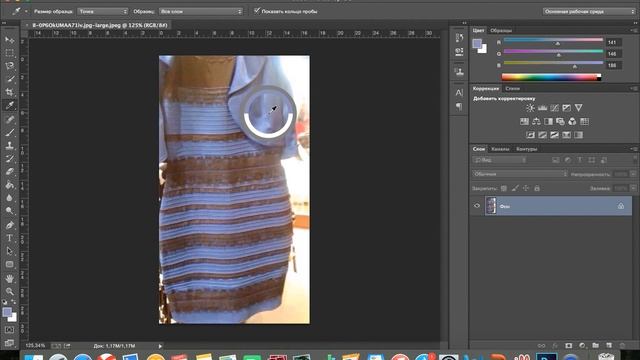640x360 pixels.
Task: Switch to the Стили tab
Action: 512,89
